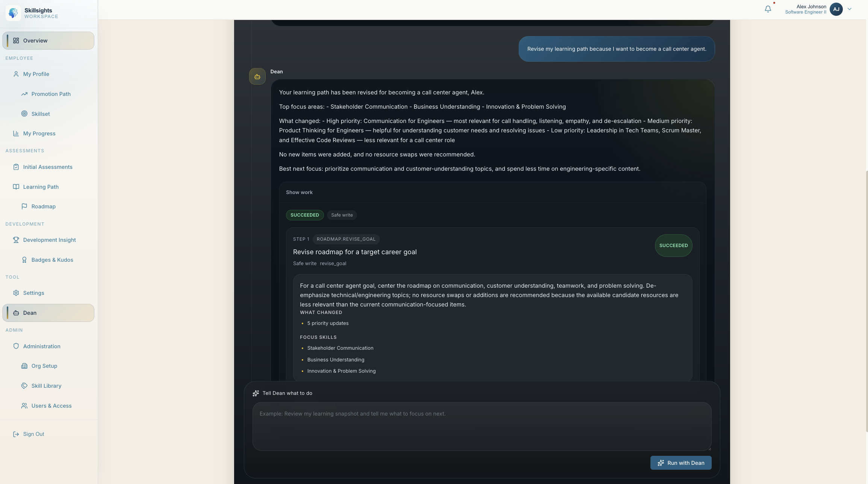
Task: Click the Promotion Path trend icon
Action: [x=24, y=94]
